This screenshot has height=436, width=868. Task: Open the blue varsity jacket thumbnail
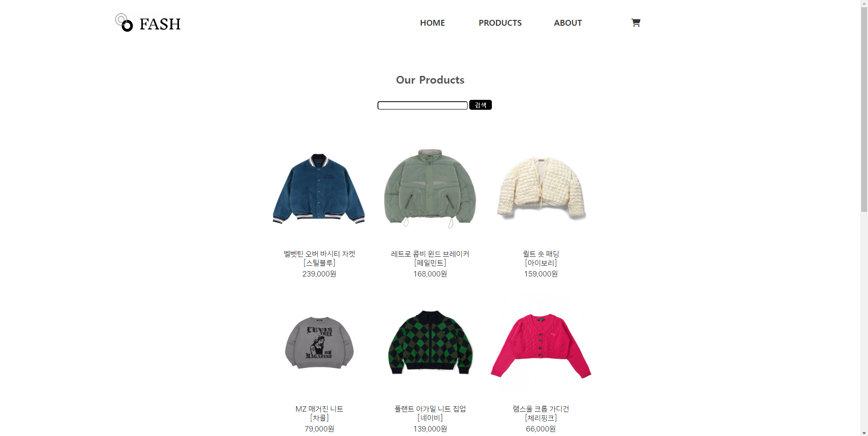point(319,189)
